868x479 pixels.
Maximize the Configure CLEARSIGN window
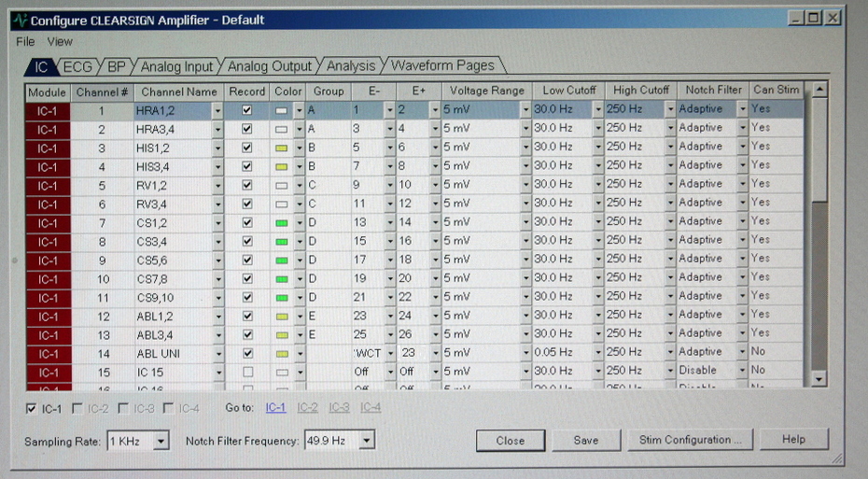tap(813, 18)
